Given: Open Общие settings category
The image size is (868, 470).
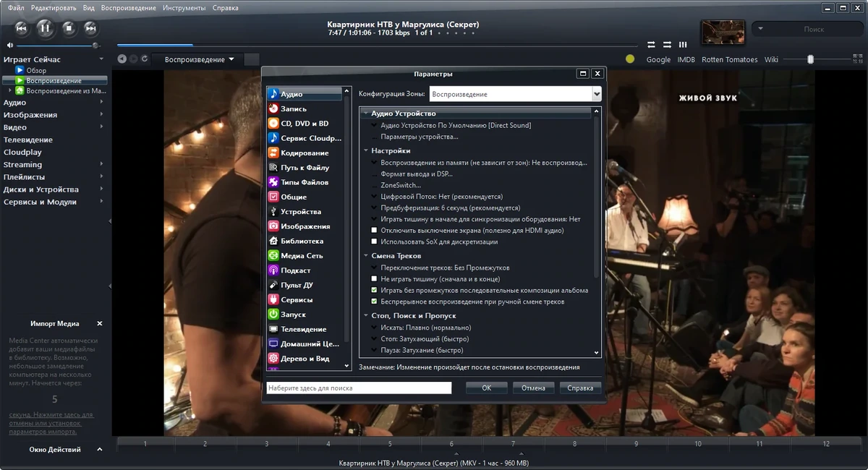Looking at the screenshot, I should click(304, 197).
